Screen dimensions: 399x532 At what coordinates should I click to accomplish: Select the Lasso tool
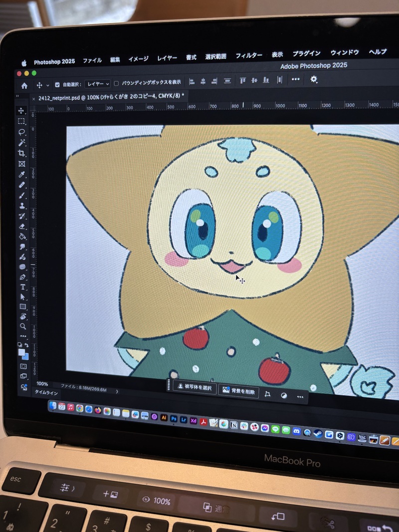coord(22,132)
